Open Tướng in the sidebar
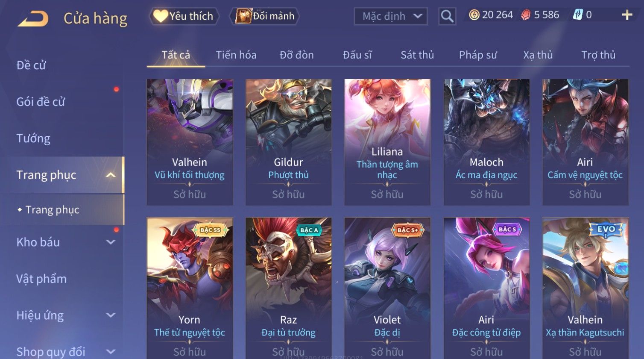Screen dimensions: 644x359 (33, 138)
